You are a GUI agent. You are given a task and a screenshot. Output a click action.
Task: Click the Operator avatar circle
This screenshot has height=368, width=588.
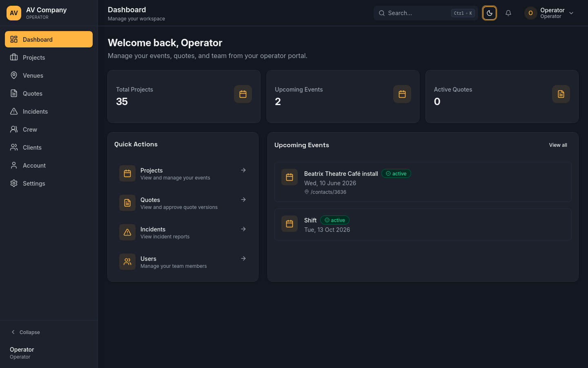click(530, 13)
